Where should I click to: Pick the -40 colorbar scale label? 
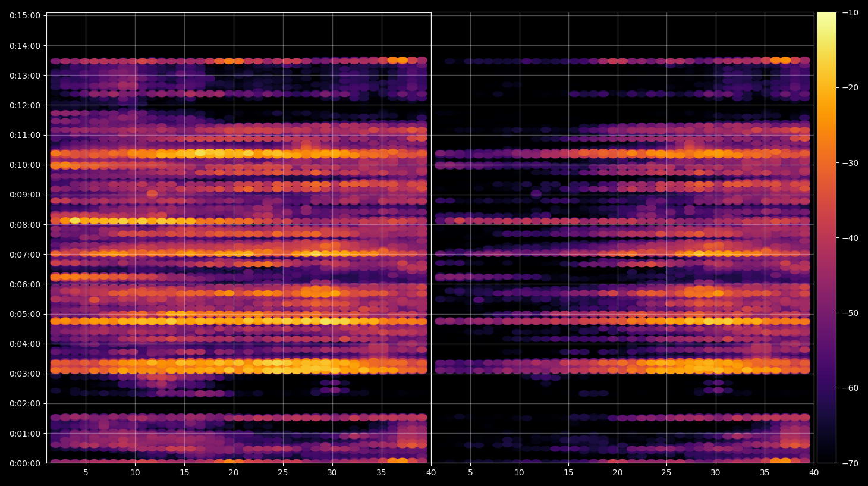click(850, 238)
